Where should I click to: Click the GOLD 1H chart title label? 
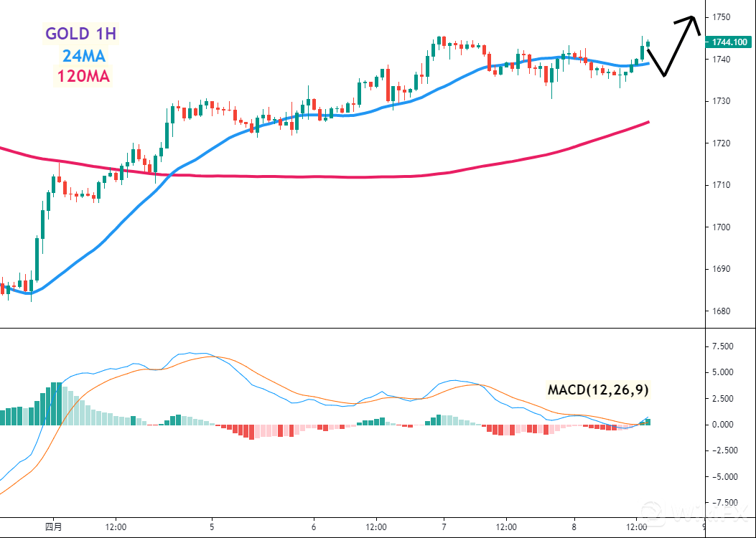pos(81,34)
